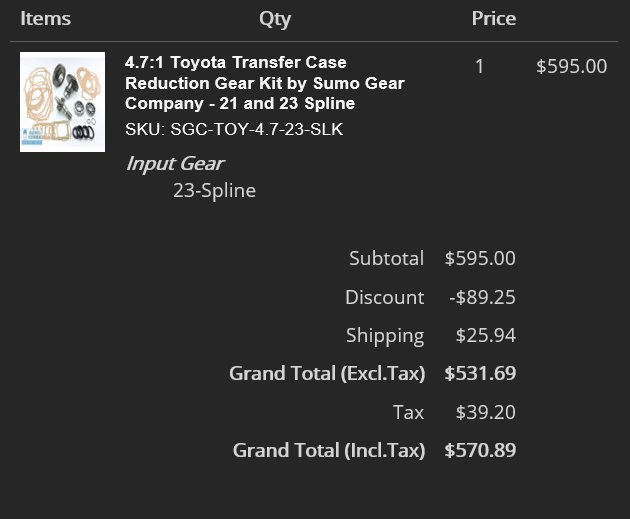Select the shipping amount $25.94
This screenshot has width=630, height=519.
coord(486,335)
